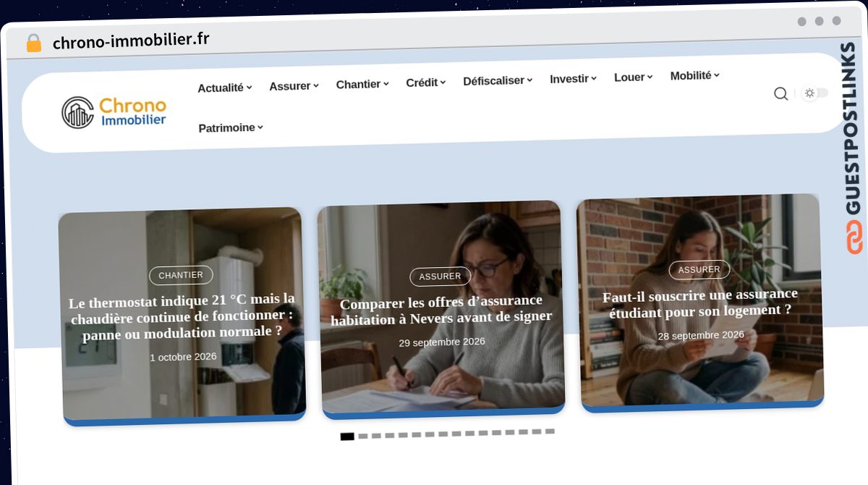Viewport: 868px width, 485px height.
Task: Select the second carousel pagination dot
Action: [363, 436]
